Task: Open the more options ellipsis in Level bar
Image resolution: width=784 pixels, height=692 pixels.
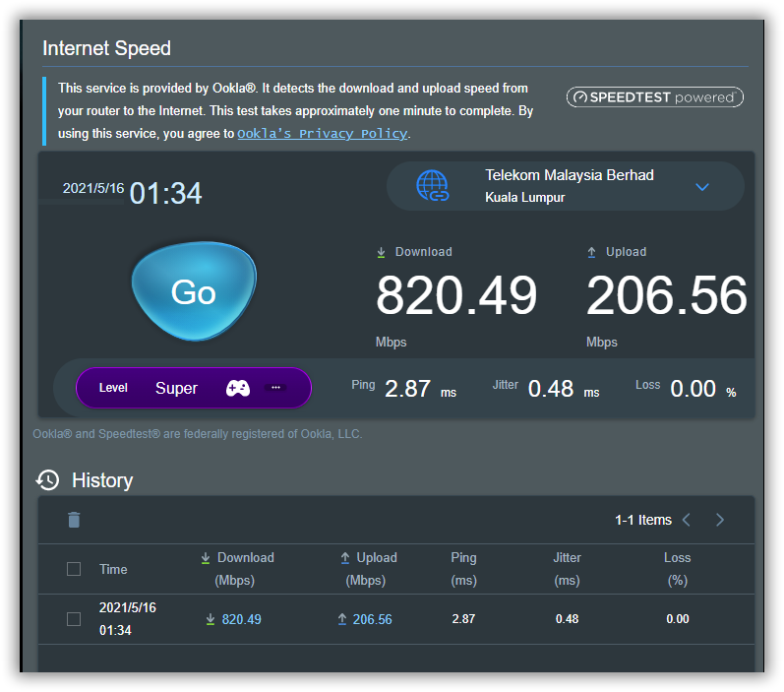Action: [275, 388]
